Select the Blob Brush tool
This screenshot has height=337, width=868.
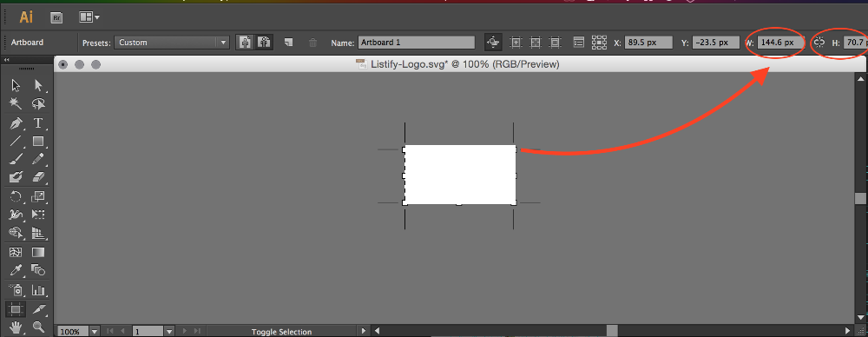coord(16,177)
